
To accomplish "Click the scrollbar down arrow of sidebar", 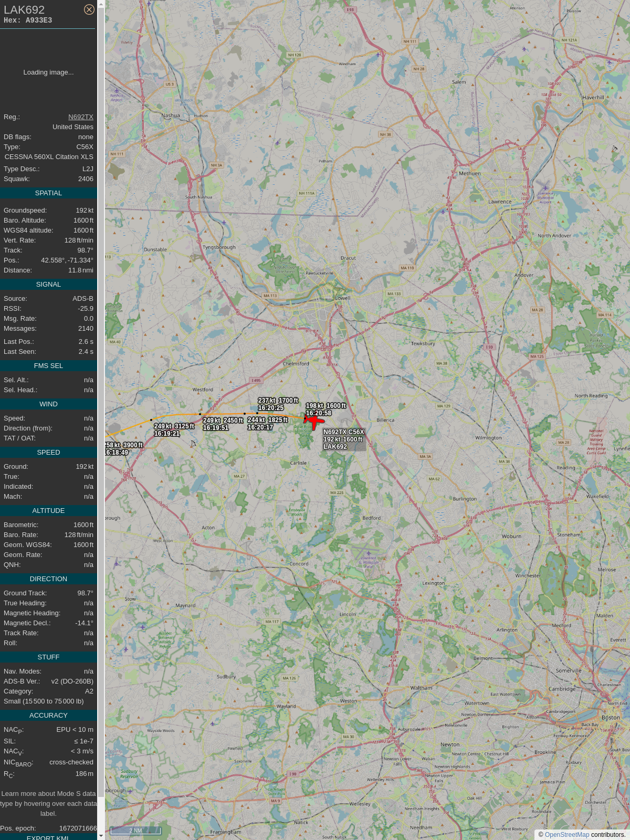I will [101, 836].
